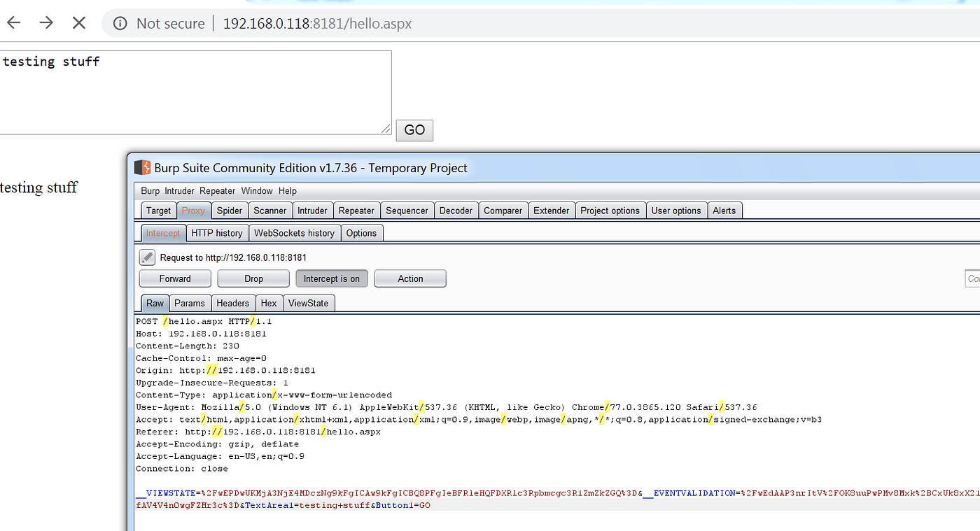The width and height of the screenshot is (980, 531).
Task: Switch to the Decoder tab
Action: tap(456, 211)
